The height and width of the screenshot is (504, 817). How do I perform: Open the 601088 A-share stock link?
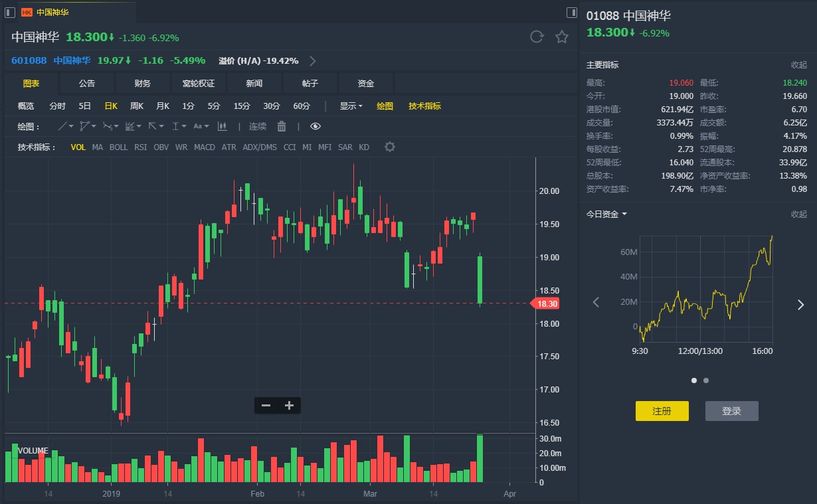point(29,60)
